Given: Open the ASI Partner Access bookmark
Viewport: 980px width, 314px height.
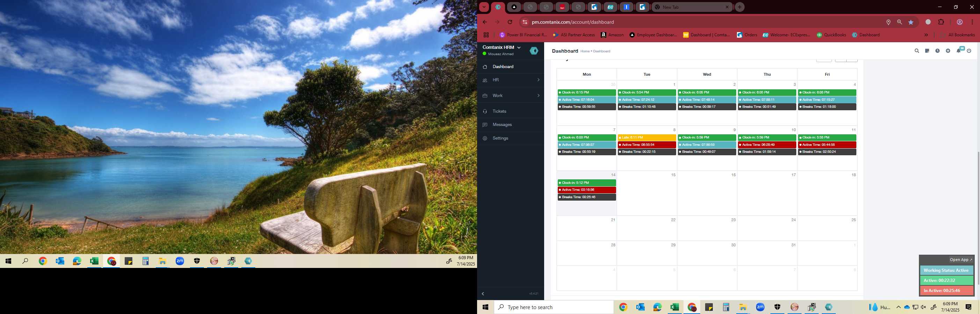Looking at the screenshot, I should pyautogui.click(x=574, y=35).
